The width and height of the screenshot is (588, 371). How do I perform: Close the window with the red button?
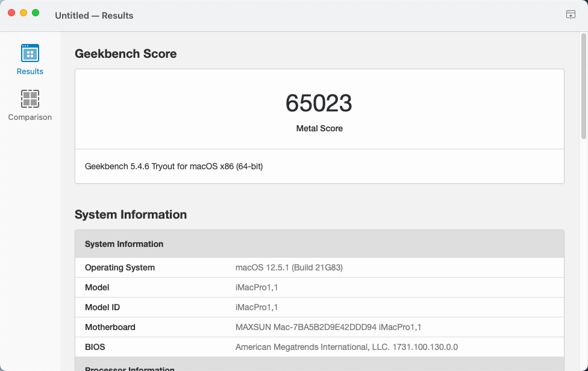11,13
